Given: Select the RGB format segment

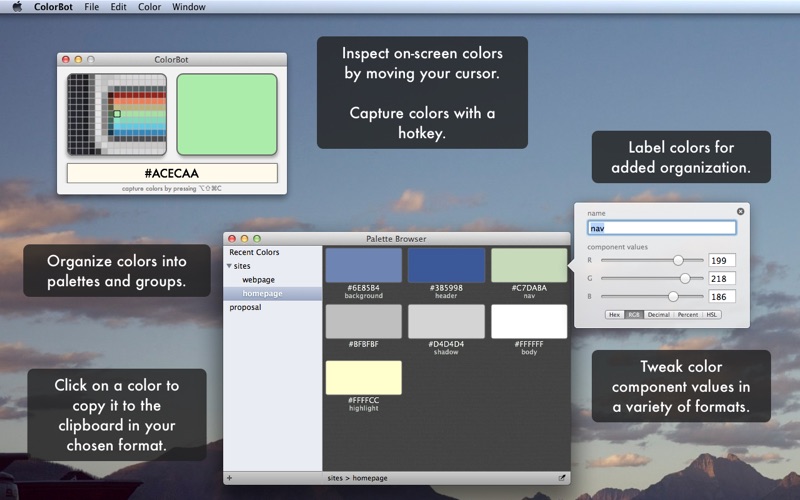Looking at the screenshot, I should click(633, 315).
